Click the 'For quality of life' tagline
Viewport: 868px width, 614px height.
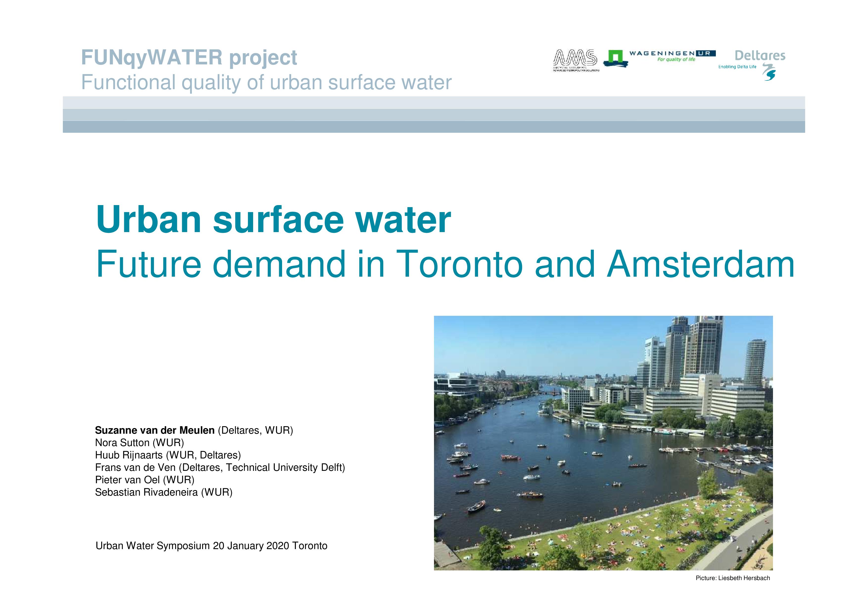coord(676,60)
